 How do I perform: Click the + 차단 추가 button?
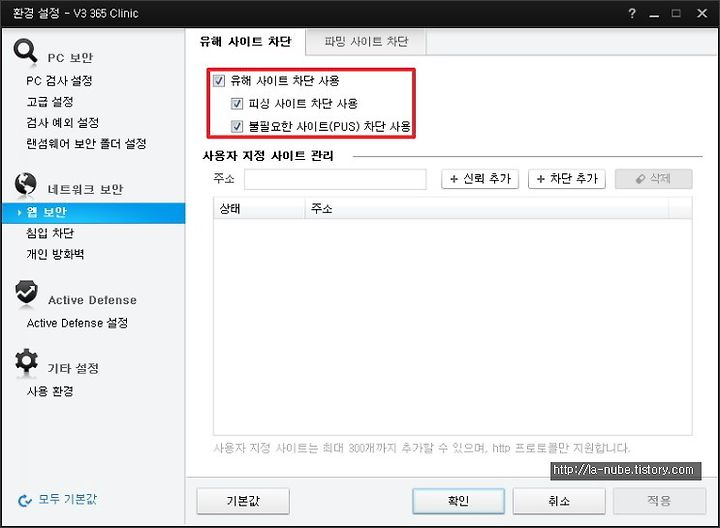click(567, 179)
